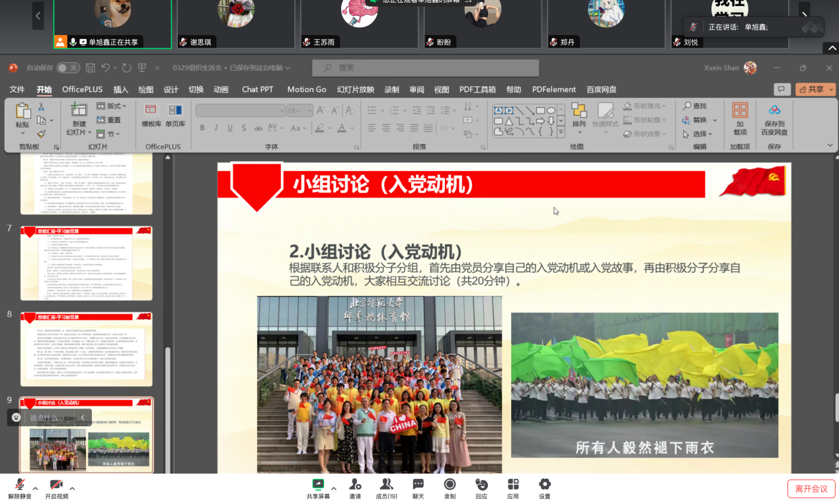Select the Format Painter brush icon

41,133
